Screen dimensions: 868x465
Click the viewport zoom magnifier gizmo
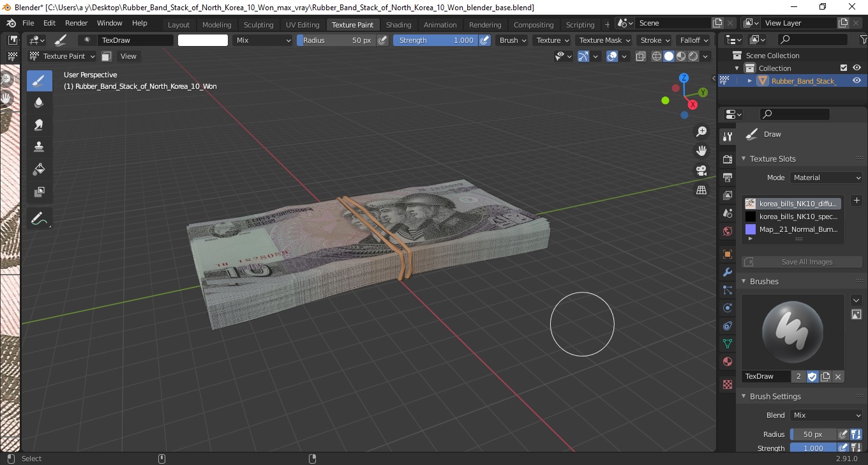point(701,132)
